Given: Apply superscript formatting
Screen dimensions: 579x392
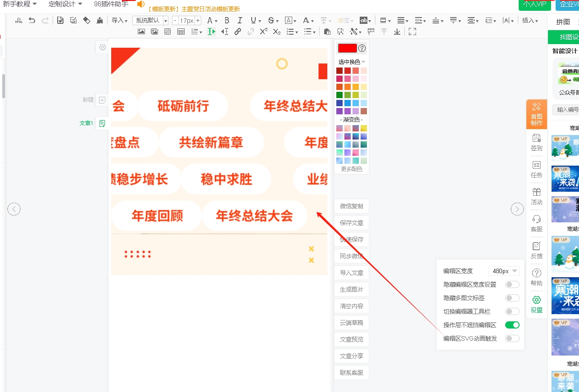Looking at the screenshot, I should pyautogui.click(x=264, y=32).
